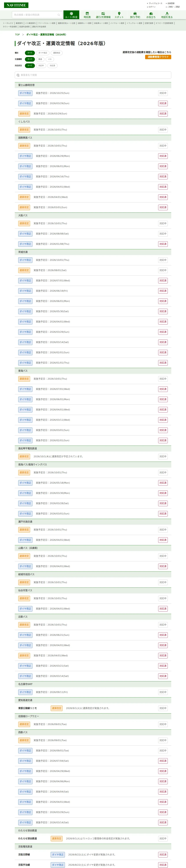This screenshot has width=186, height=868.
Task: Open 富士山静岡空港 運賃改定 2026/03/29 row
Action: tap(93, 114)
